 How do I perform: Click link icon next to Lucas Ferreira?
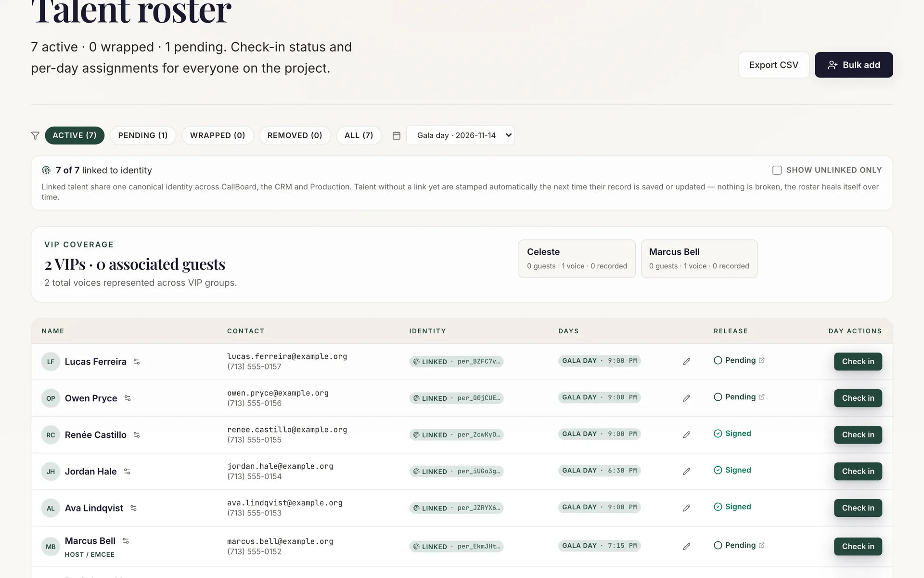pyautogui.click(x=137, y=362)
